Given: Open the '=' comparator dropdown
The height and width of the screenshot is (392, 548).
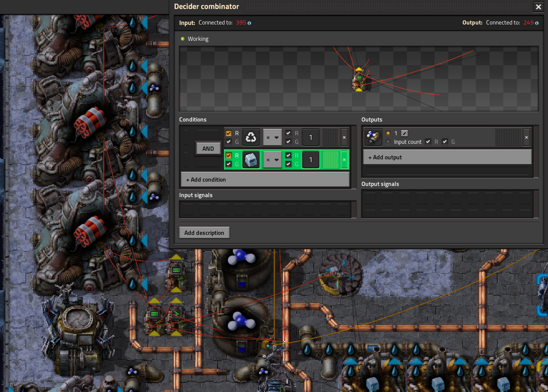Looking at the screenshot, I should [272, 137].
